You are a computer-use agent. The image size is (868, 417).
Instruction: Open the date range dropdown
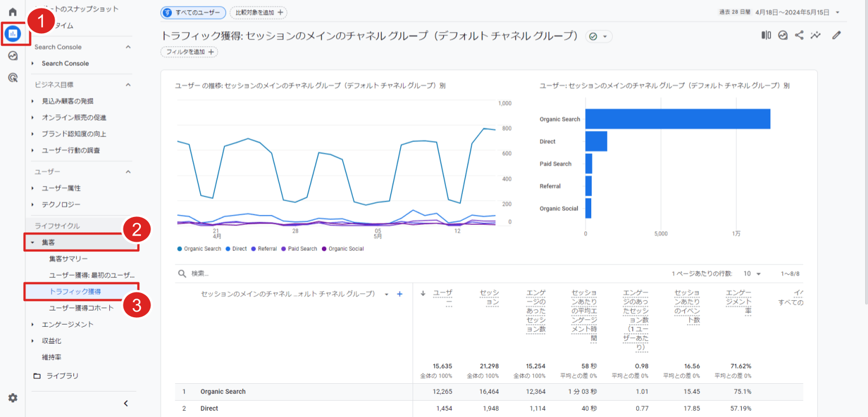(x=780, y=12)
